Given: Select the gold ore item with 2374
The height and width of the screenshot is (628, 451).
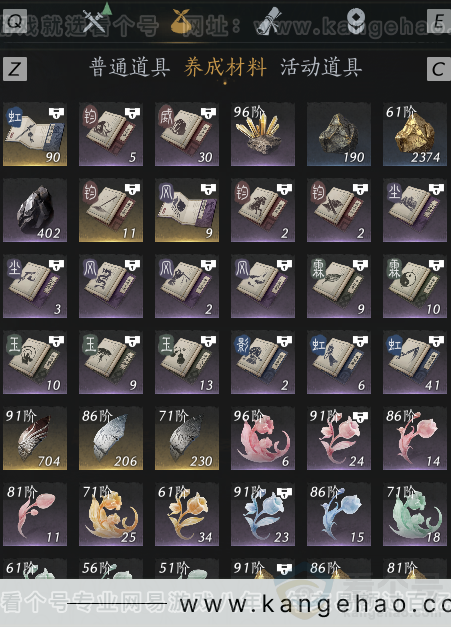Looking at the screenshot, I should click(x=415, y=134).
